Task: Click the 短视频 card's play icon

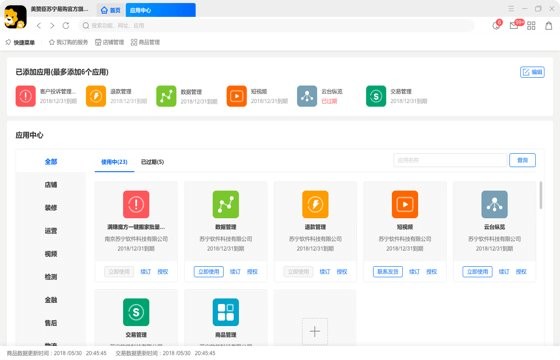Action: [x=405, y=204]
